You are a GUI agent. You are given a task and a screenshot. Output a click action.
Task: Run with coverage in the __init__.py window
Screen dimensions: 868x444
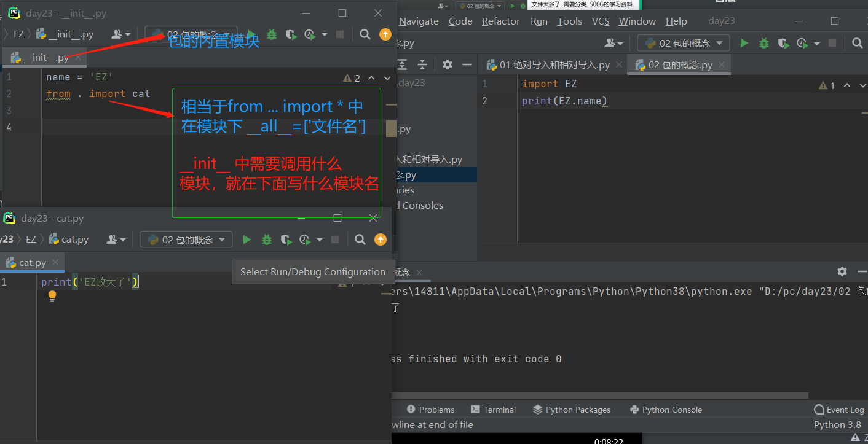pyautogui.click(x=290, y=34)
